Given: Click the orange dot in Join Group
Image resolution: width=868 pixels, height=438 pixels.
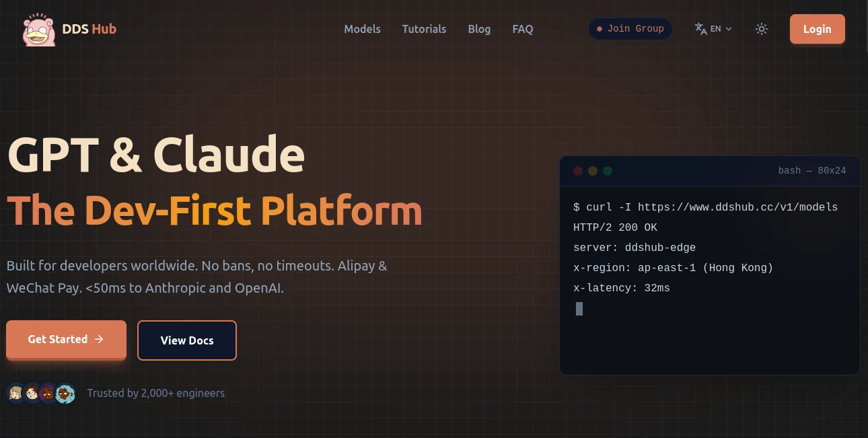Looking at the screenshot, I should [600, 29].
